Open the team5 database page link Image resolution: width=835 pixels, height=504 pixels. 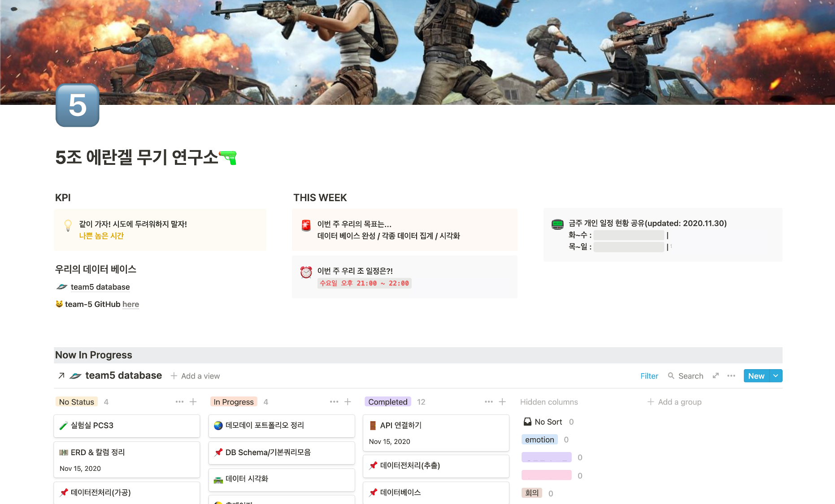click(100, 287)
